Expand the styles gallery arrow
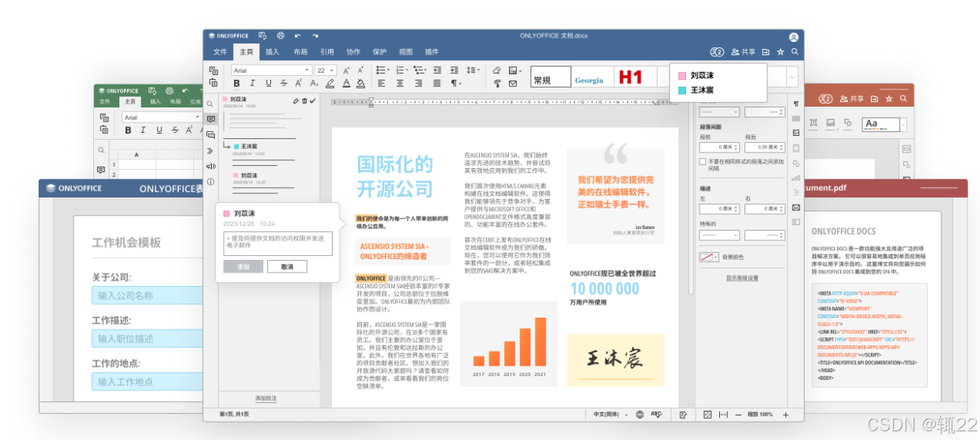This screenshot has height=440, width=980. click(793, 77)
